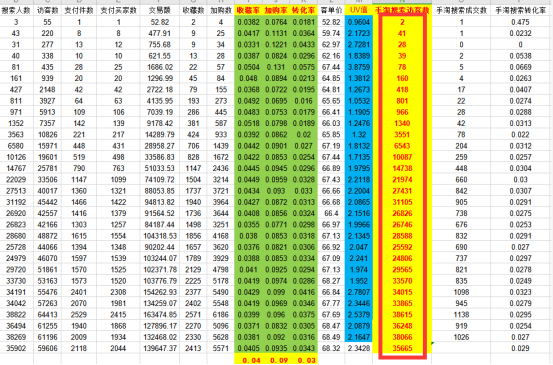Click the blue UV cell showing 3.8759
Viewport: 553px width, 365px height.
358,67
